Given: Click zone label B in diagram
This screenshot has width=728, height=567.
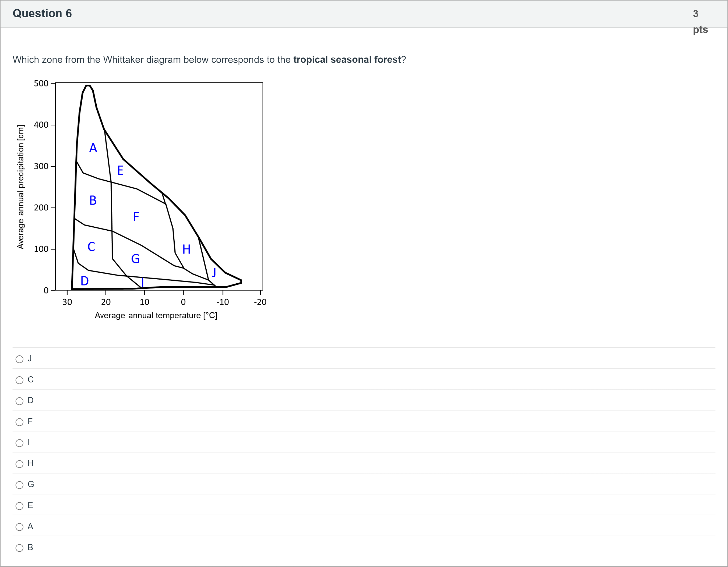Looking at the screenshot, I should click(93, 200).
